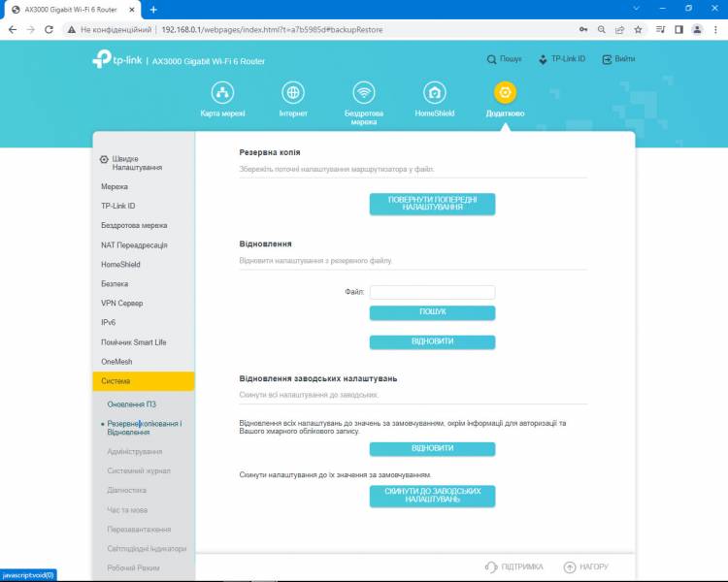Open the Карта мережі network map icon
728x582 pixels.
[x=222, y=93]
